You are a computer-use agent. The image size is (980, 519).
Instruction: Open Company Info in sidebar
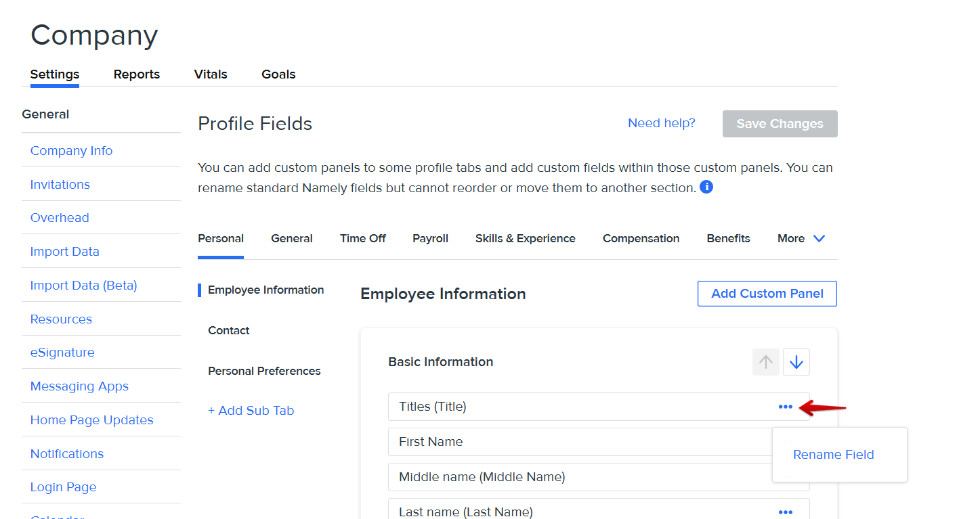coord(71,151)
